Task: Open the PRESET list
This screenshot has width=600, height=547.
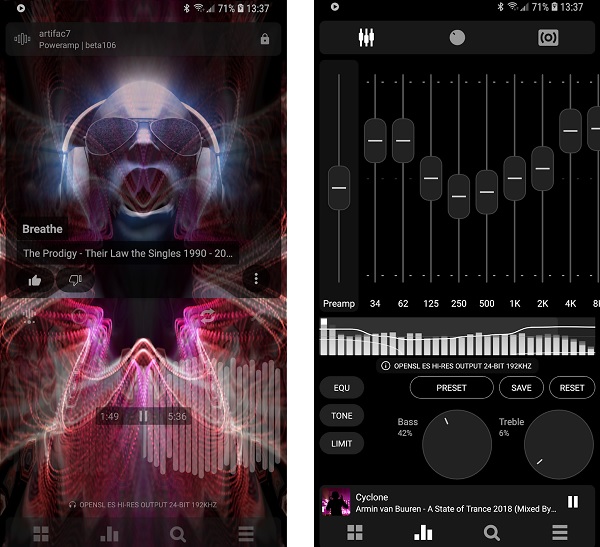Action: [x=452, y=388]
